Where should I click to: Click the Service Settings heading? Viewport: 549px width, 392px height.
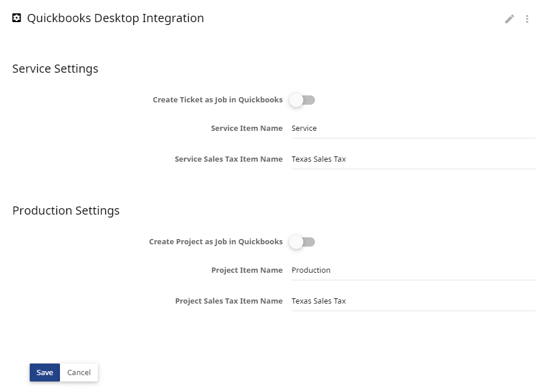click(55, 69)
